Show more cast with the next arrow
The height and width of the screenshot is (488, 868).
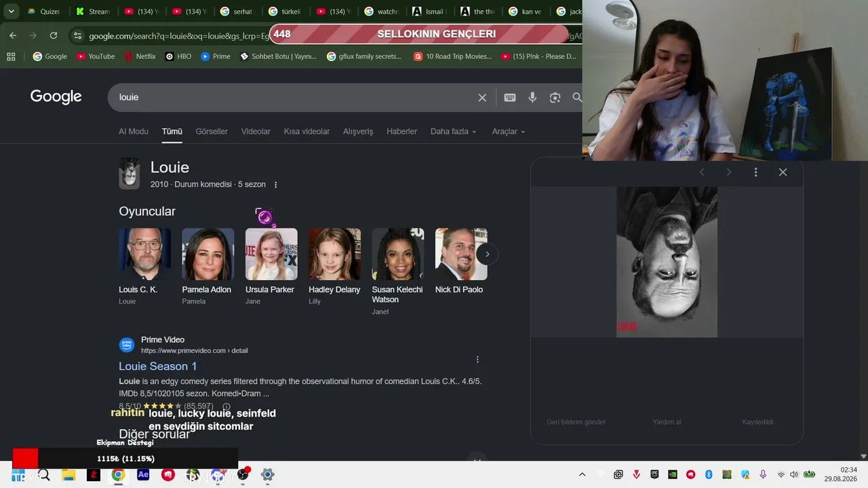point(487,254)
